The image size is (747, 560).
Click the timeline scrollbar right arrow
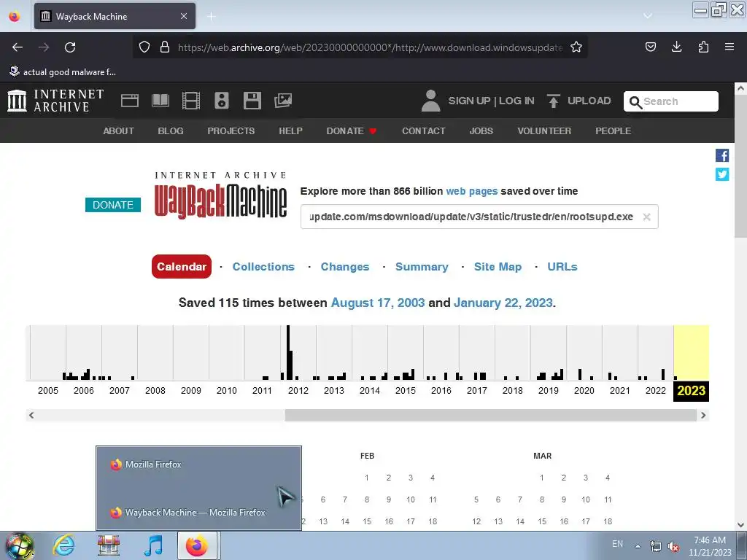[703, 415]
